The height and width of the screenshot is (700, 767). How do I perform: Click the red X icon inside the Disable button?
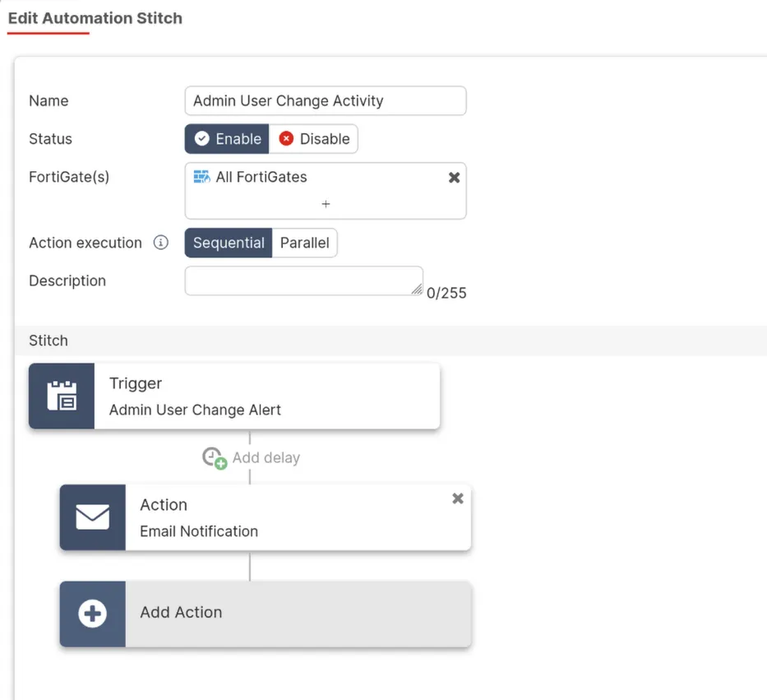[x=286, y=138]
